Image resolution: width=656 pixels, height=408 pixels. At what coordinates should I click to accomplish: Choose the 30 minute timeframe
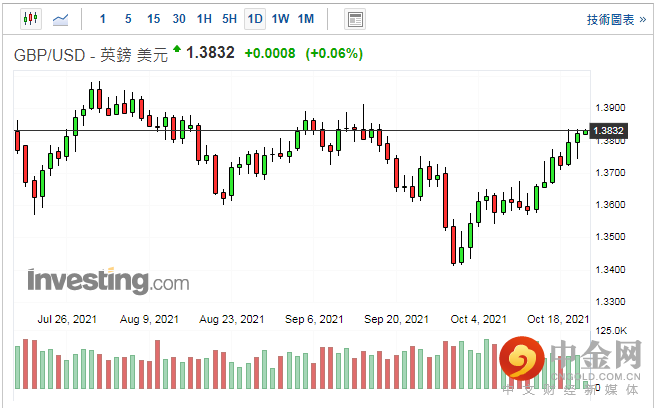click(179, 19)
